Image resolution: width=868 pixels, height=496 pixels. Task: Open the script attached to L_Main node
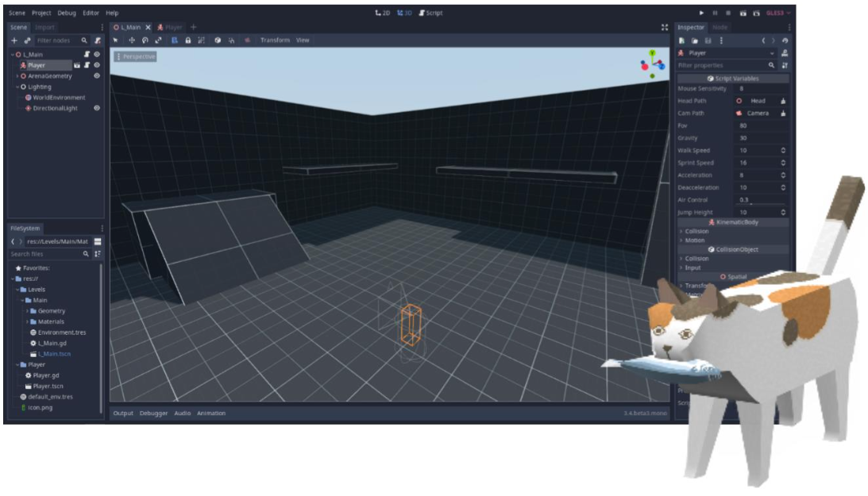(87, 55)
